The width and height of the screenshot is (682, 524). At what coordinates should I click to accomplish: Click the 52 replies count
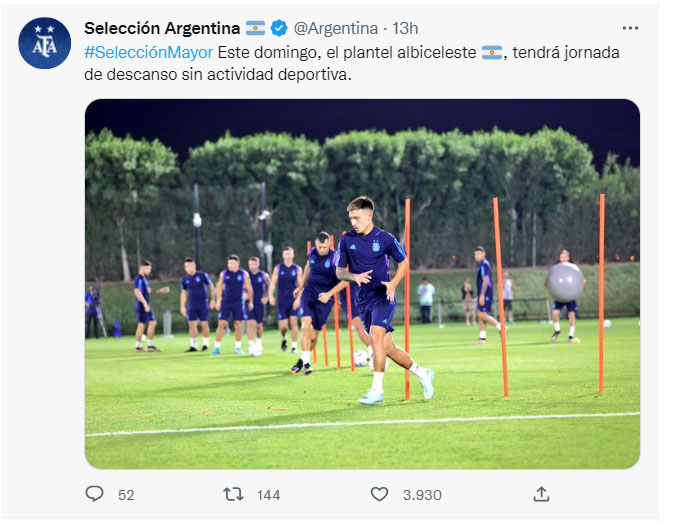click(x=126, y=495)
